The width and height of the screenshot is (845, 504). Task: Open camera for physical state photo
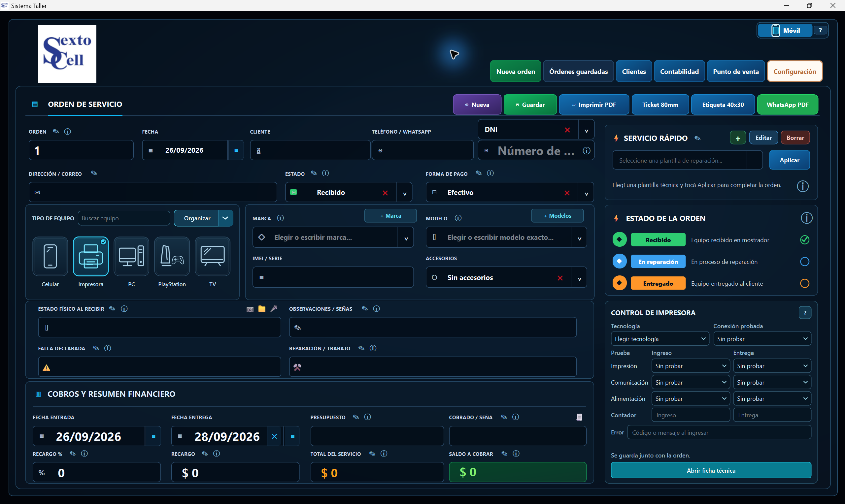[x=250, y=309]
